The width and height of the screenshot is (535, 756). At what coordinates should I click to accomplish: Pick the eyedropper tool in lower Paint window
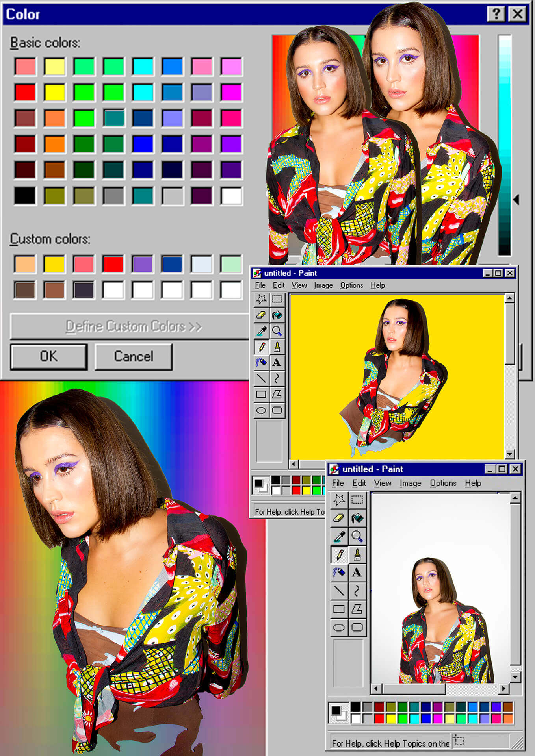coord(339,536)
